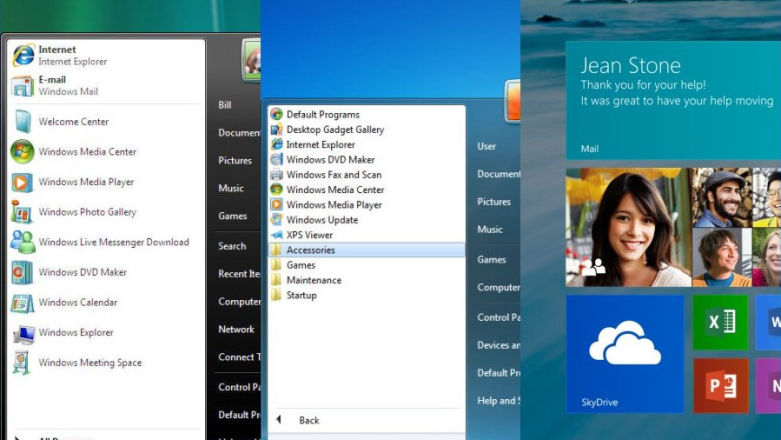This screenshot has width=781, height=440.
Task: Open Desktop Gadget Gallery icon
Action: (x=276, y=130)
